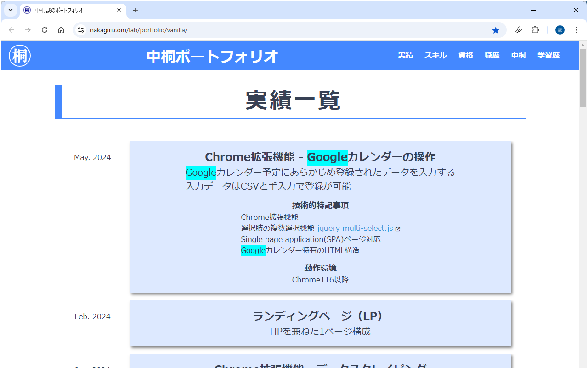
Task: Open the tab search dropdown arrow
Action: tap(10, 10)
